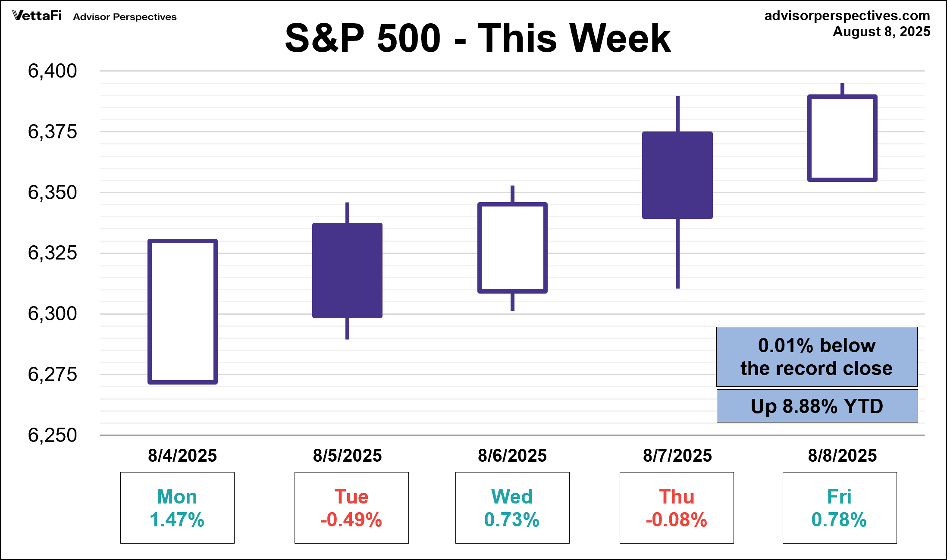
Task: Click the Wed 0.73% box
Action: pos(512,508)
